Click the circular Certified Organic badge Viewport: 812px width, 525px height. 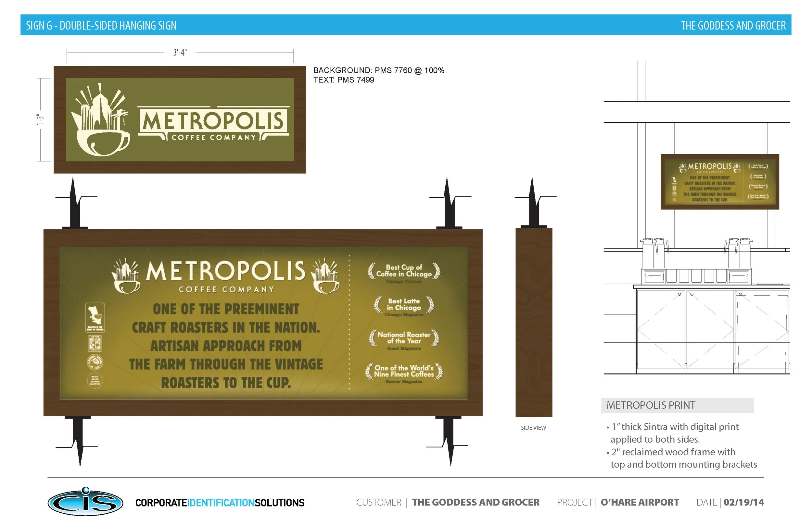point(95,362)
